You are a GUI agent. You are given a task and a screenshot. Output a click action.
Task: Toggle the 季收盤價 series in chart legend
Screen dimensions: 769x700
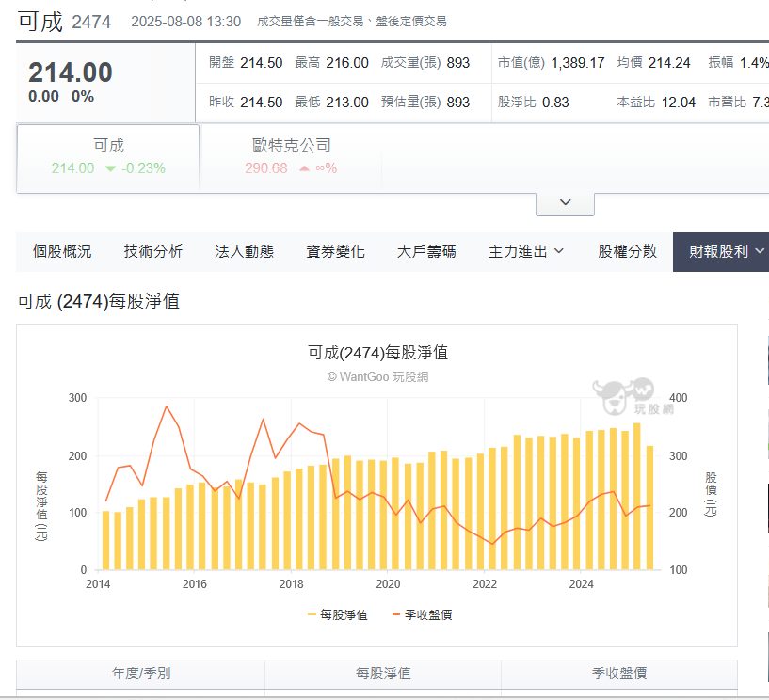[x=422, y=614]
